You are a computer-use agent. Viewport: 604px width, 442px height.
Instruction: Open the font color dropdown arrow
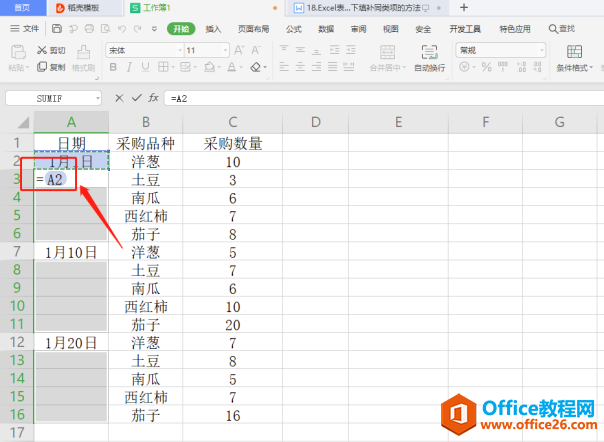[241, 67]
